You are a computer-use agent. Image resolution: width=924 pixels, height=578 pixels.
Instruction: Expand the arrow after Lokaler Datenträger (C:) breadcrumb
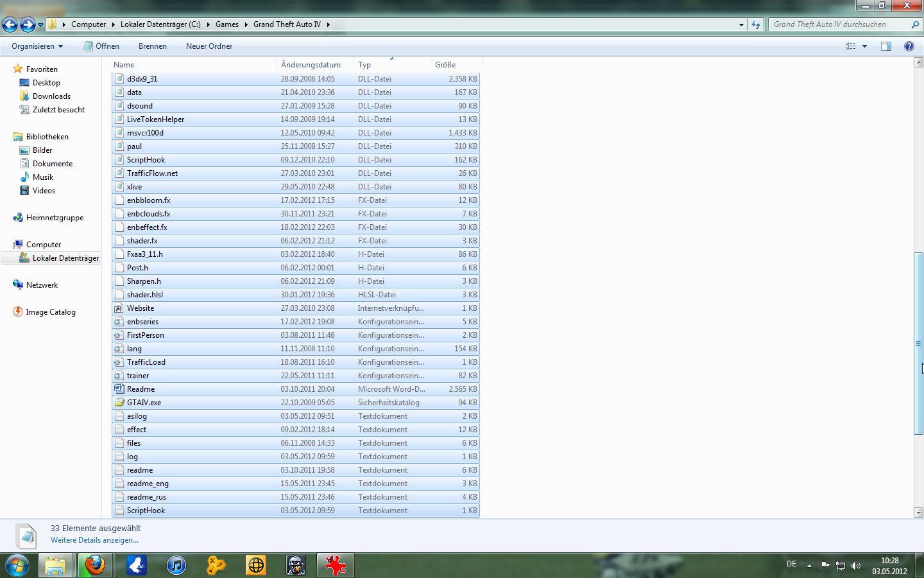pos(208,24)
